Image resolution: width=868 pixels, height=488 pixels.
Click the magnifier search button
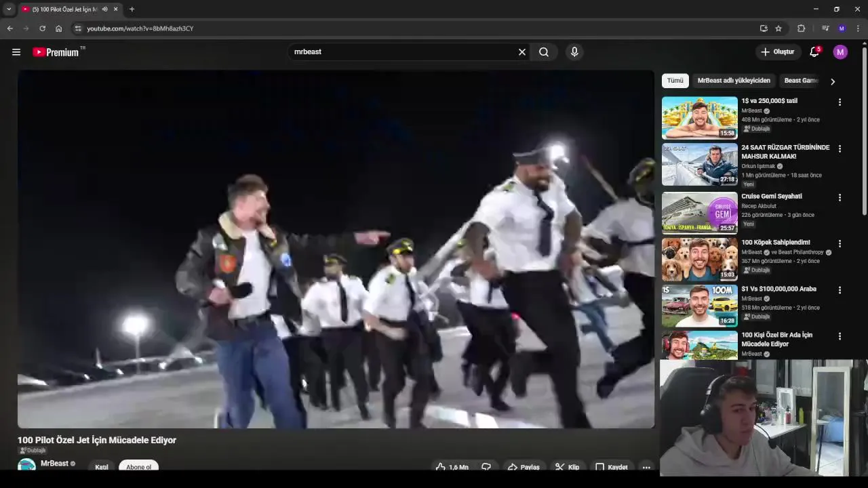click(544, 52)
